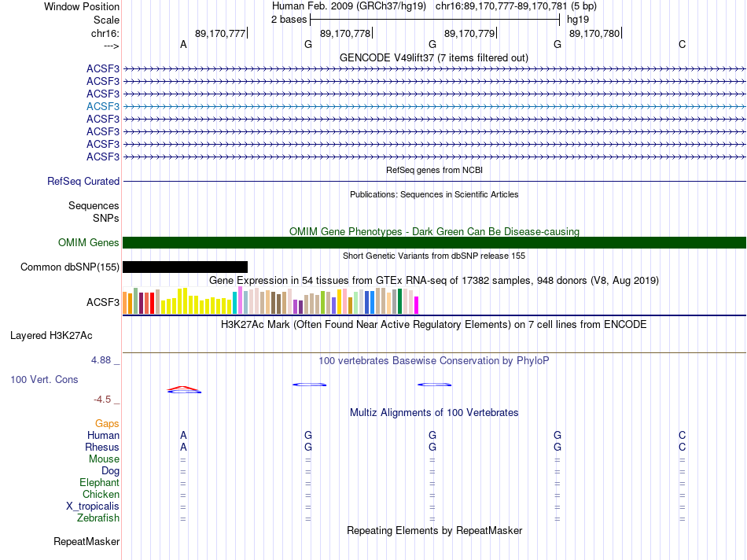The width and height of the screenshot is (747, 560).
Task: Click the Mouse alignment row label
Action: point(104,459)
